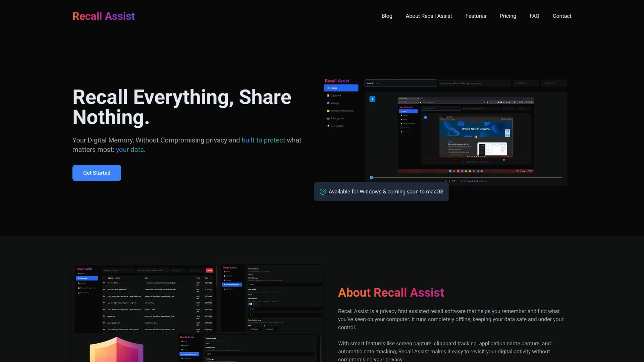Click the New update lightbulb icon
Image resolution: width=644 pixels, height=362 pixels.
(x=328, y=126)
